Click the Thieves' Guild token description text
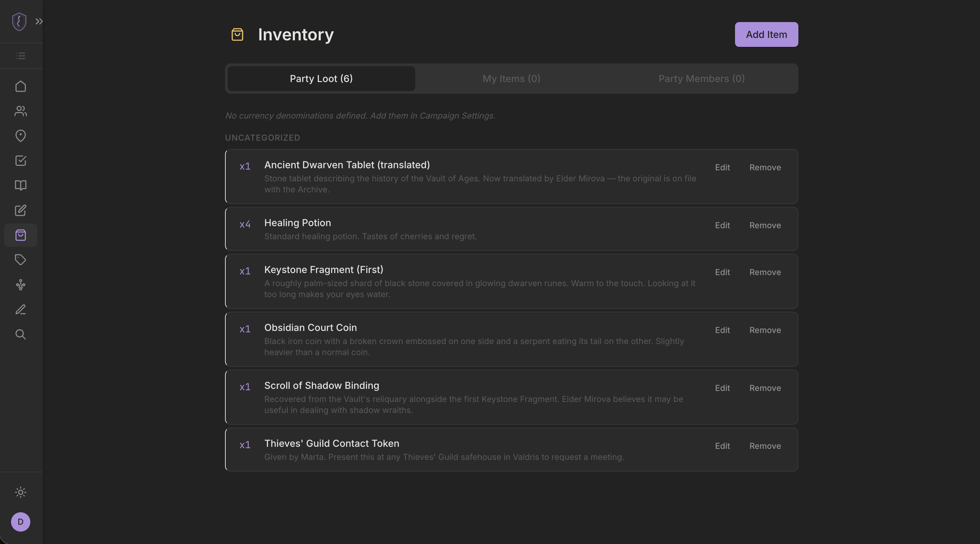 (444, 457)
